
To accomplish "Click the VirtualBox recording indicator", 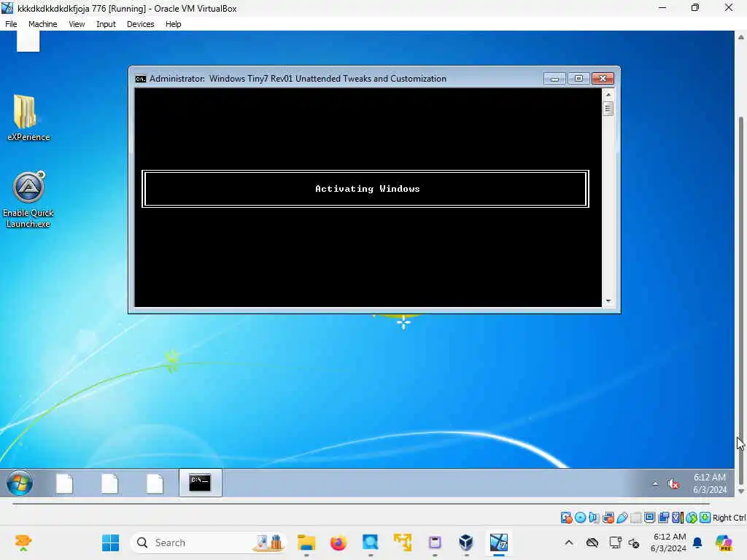I will coord(663,518).
